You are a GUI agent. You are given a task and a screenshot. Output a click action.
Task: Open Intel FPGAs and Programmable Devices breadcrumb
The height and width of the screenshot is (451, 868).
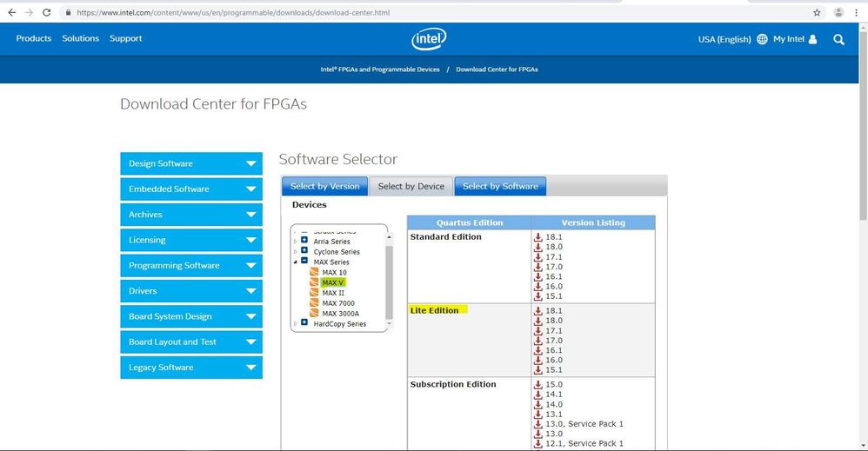point(380,70)
